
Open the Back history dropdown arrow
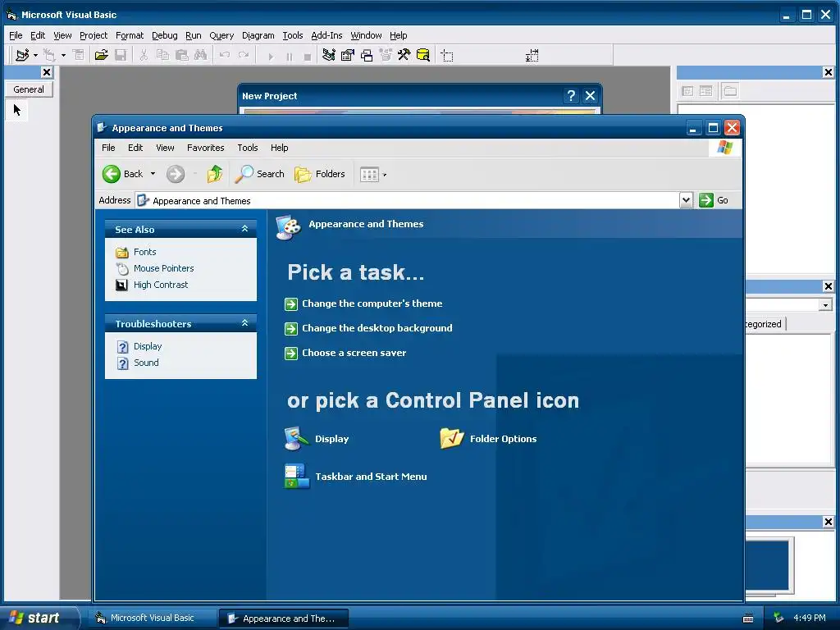coord(153,174)
